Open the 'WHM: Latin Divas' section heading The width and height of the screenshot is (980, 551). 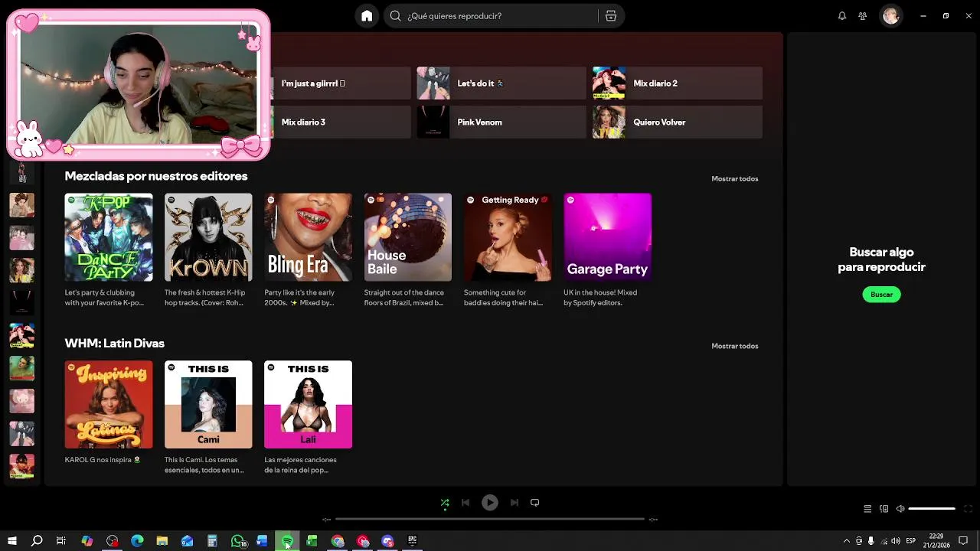pyautogui.click(x=115, y=344)
